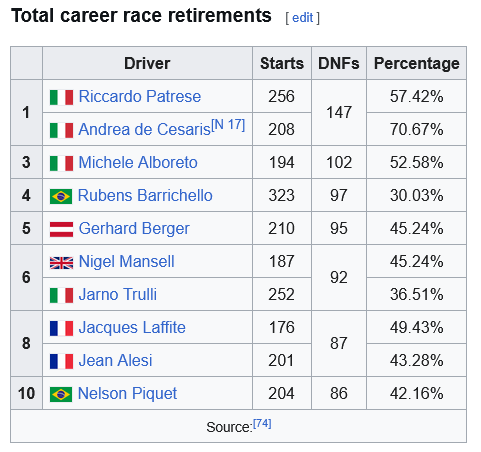Open the Nigel Mansell link
This screenshot has width=481, height=452.
click(x=126, y=261)
